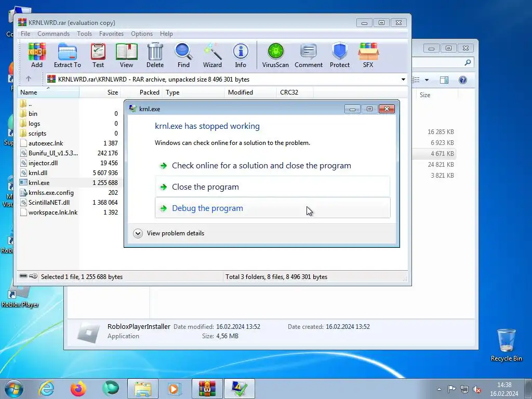Click the Comment toolbar icon
This screenshot has height=399, width=532.
(309, 55)
